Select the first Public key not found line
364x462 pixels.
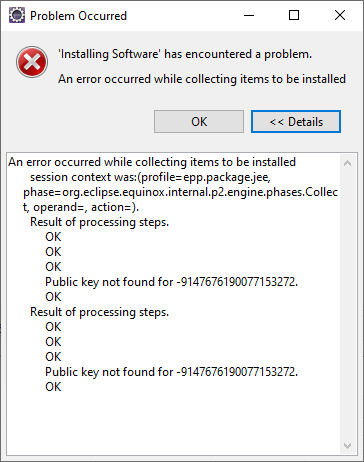[172, 282]
